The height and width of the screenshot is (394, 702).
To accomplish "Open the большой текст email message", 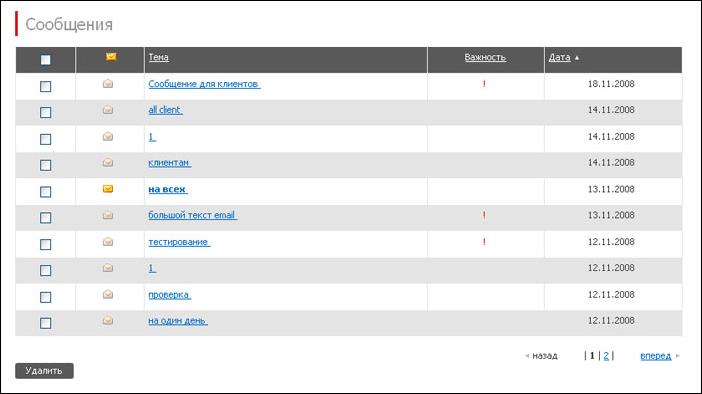I will coord(193,215).
